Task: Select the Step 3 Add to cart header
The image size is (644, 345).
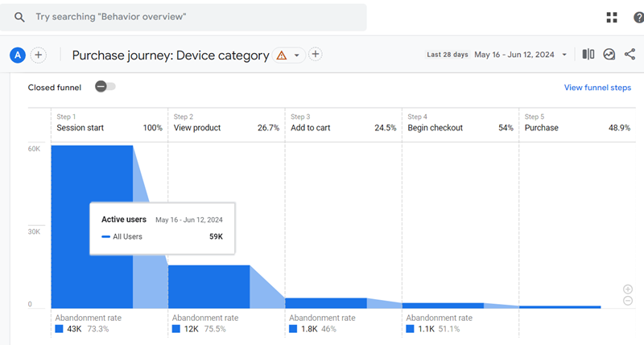Action: [343, 123]
